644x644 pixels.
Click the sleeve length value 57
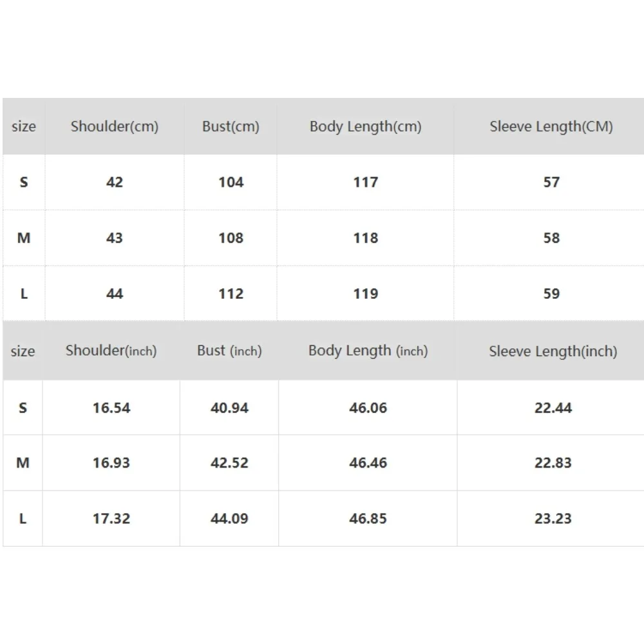551,182
